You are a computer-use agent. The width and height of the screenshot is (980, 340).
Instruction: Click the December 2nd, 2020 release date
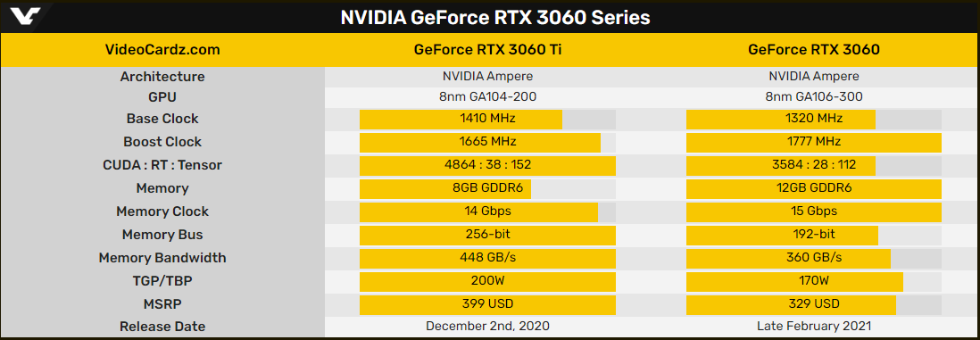pos(488,327)
